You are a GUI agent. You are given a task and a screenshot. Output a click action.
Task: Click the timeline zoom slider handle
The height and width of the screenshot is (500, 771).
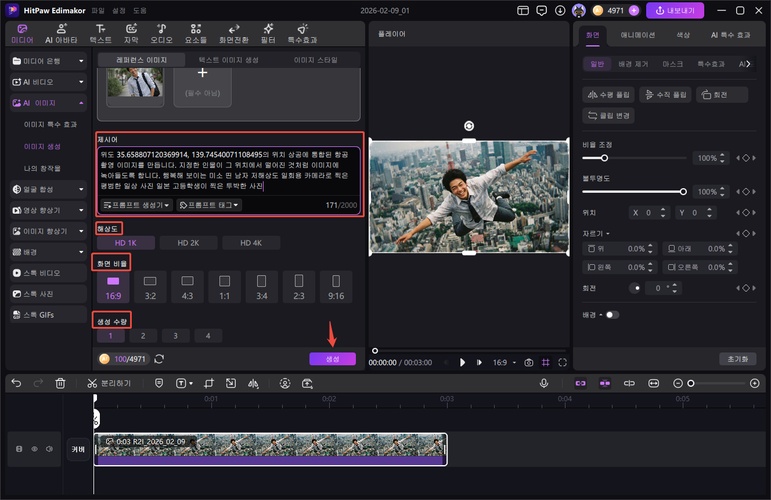pyautogui.click(x=691, y=383)
